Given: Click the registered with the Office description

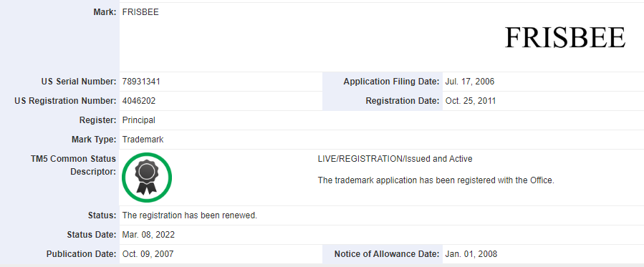Looking at the screenshot, I should tap(436, 180).
